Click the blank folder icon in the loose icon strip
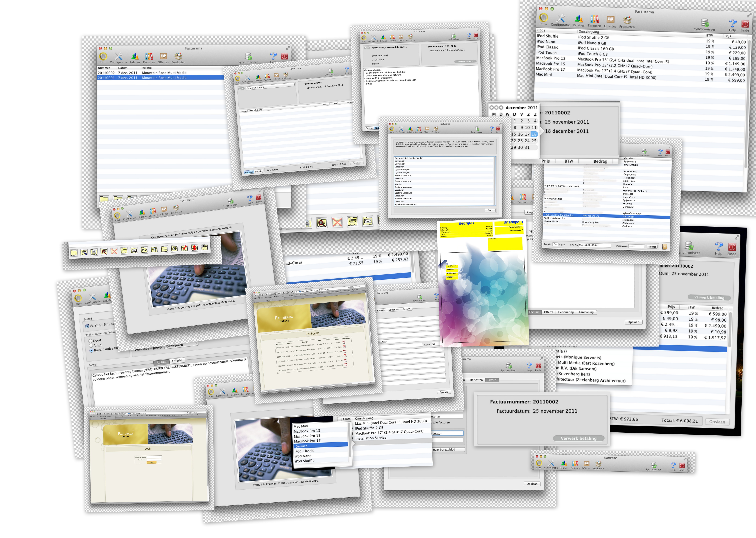Screen dimensions: 756x538 (x=74, y=253)
